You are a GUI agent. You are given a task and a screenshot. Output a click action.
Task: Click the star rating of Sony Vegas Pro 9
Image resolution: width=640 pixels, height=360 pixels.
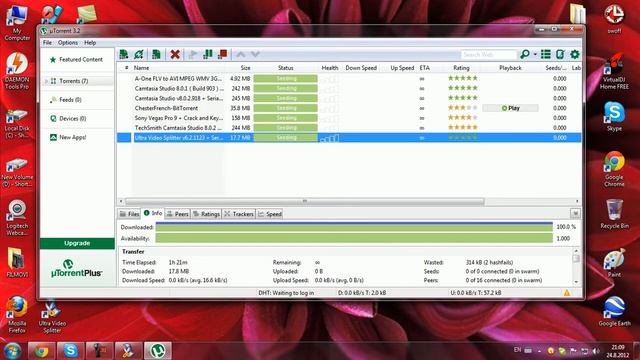point(463,118)
